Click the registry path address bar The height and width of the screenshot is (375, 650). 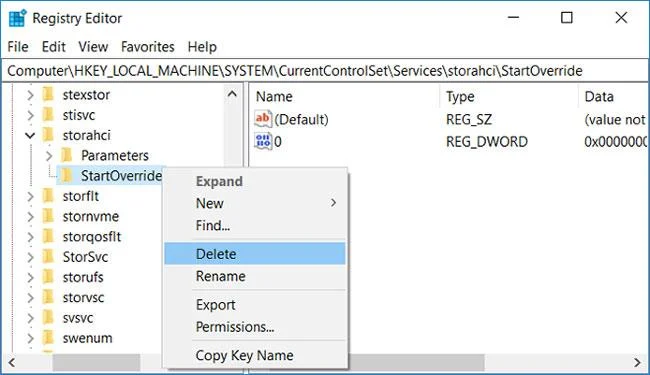pyautogui.click(x=325, y=71)
